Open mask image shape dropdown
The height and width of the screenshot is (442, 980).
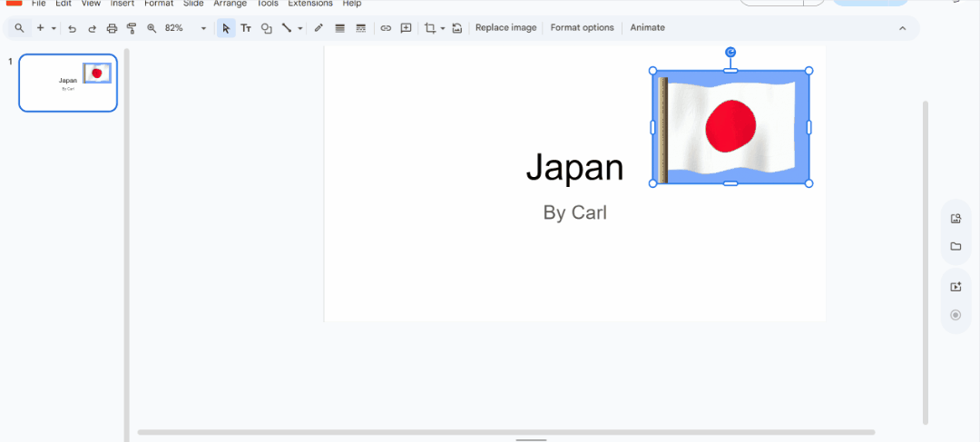[x=443, y=28]
